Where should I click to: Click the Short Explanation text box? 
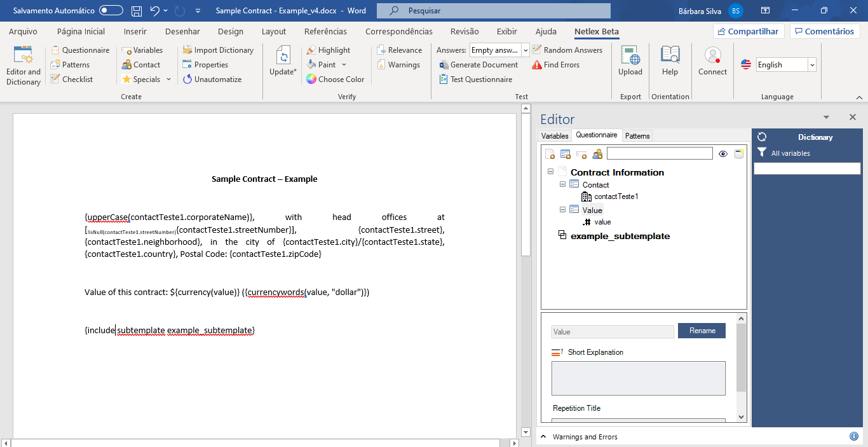[639, 378]
